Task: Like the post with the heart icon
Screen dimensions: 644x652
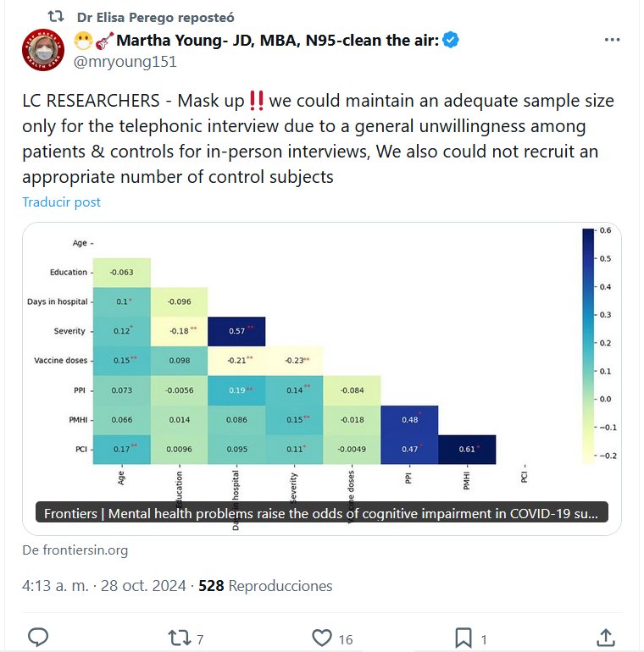Action: coord(321,637)
